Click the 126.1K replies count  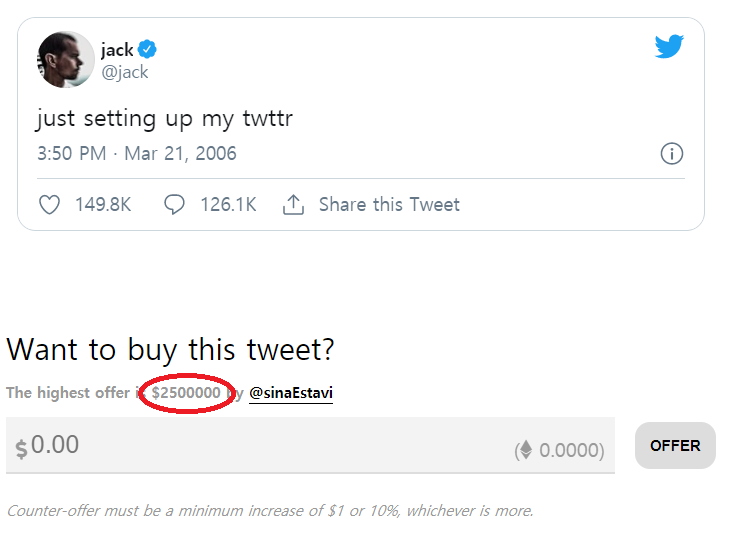coord(228,205)
